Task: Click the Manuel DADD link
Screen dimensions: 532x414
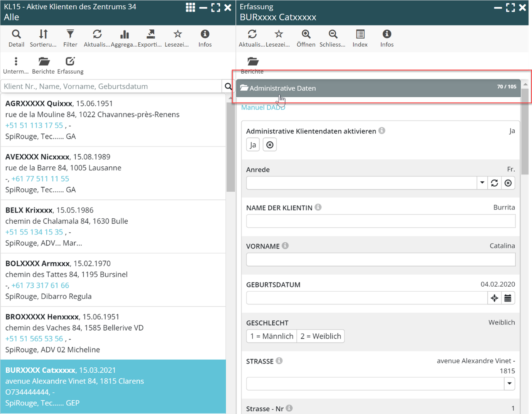Action: (263, 108)
